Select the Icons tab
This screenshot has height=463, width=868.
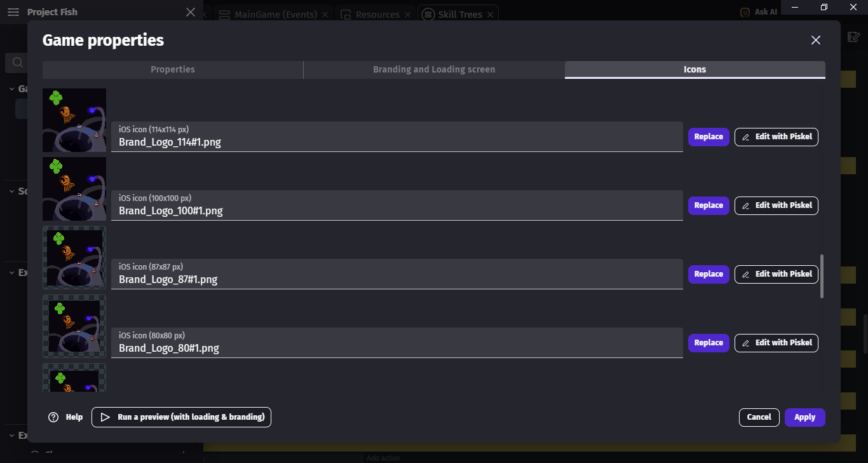point(695,69)
